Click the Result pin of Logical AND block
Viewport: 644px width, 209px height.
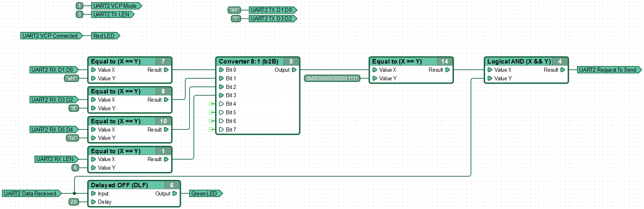(x=562, y=70)
